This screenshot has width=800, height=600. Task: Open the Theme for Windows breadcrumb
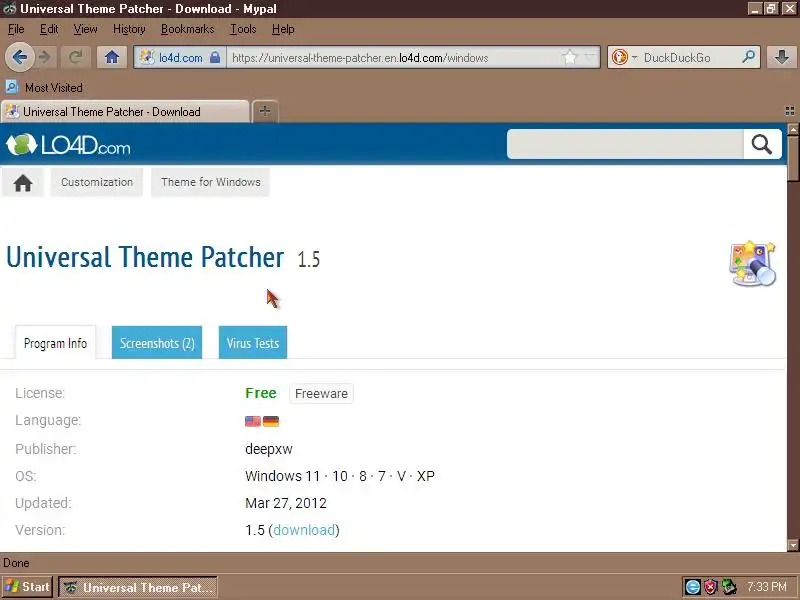211,182
